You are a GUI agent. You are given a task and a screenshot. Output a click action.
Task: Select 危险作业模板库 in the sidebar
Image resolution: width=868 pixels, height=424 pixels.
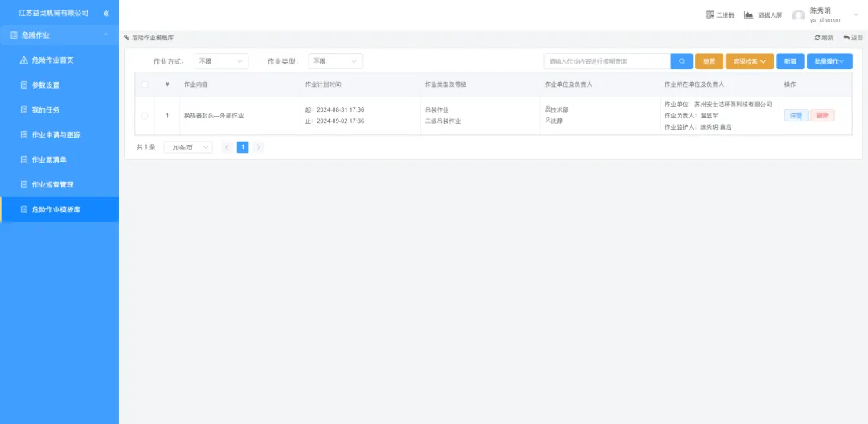click(59, 209)
